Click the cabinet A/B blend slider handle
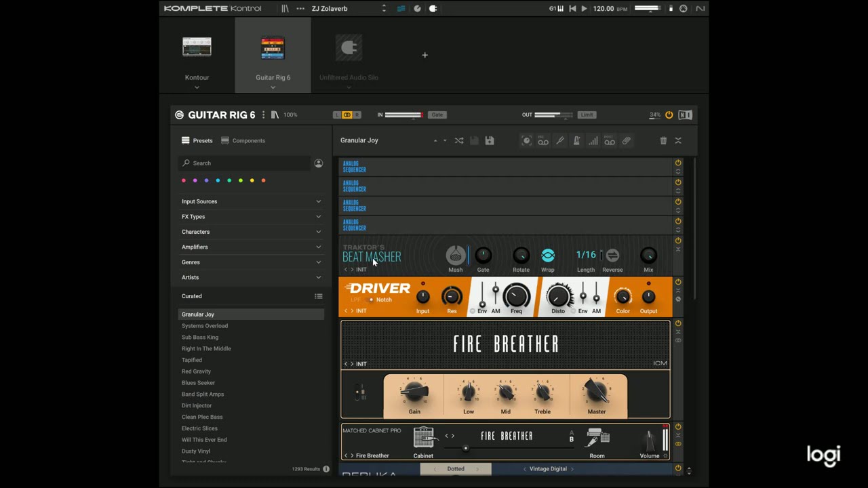The width and height of the screenshot is (868, 488). point(465,448)
